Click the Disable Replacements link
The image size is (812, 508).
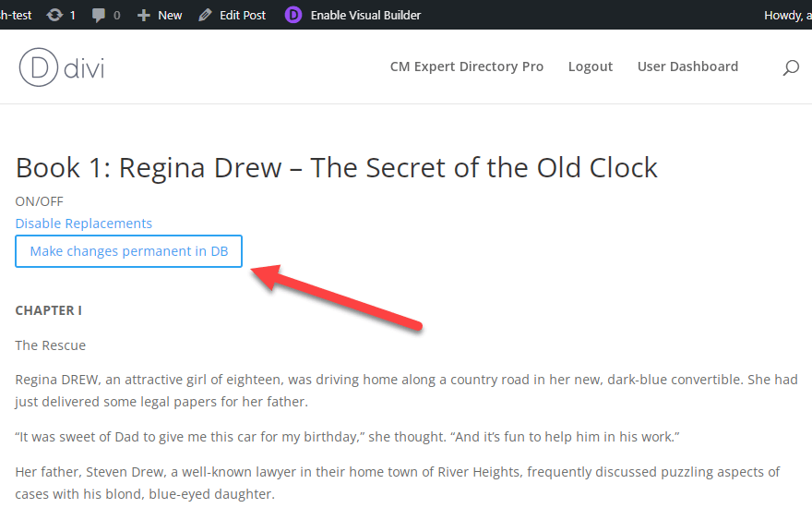84,224
